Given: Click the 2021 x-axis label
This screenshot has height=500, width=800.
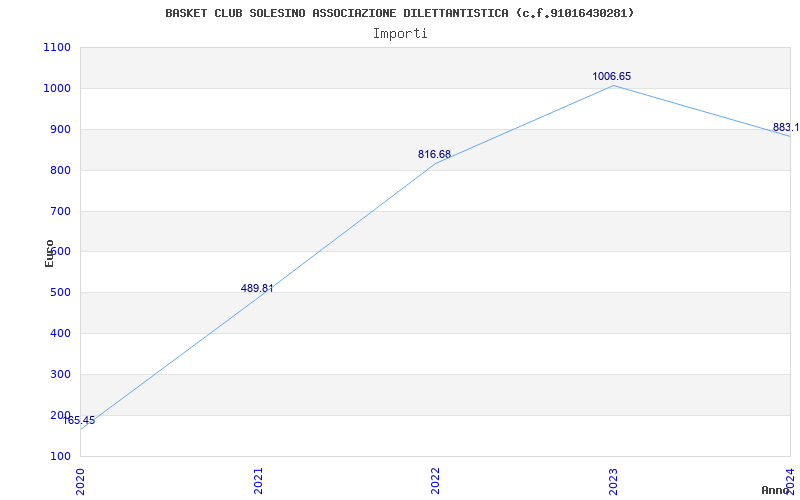Looking at the screenshot, I should point(258,481).
